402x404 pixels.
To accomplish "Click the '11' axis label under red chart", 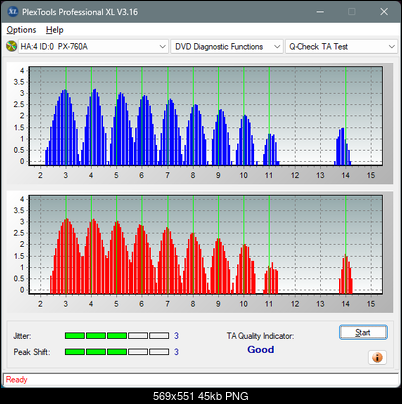I will 269,304.
